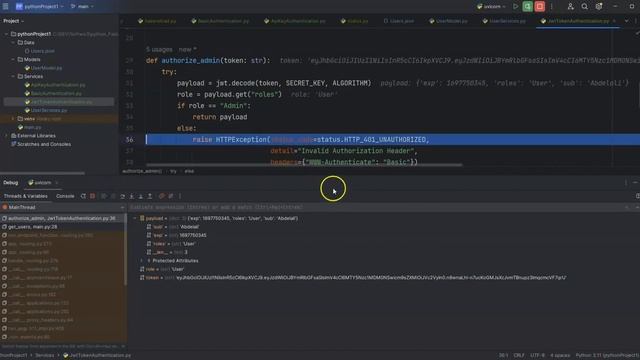Click the Step Over icon

coord(122,196)
